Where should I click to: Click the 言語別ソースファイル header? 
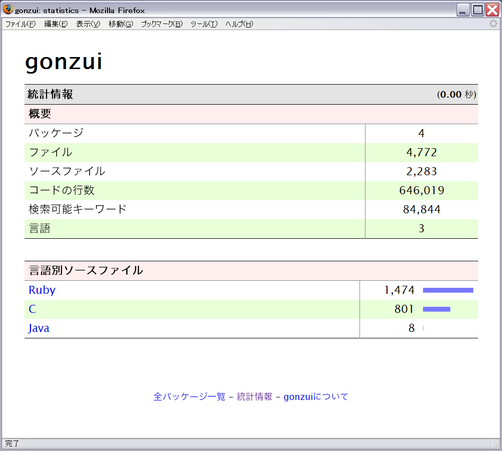click(86, 270)
